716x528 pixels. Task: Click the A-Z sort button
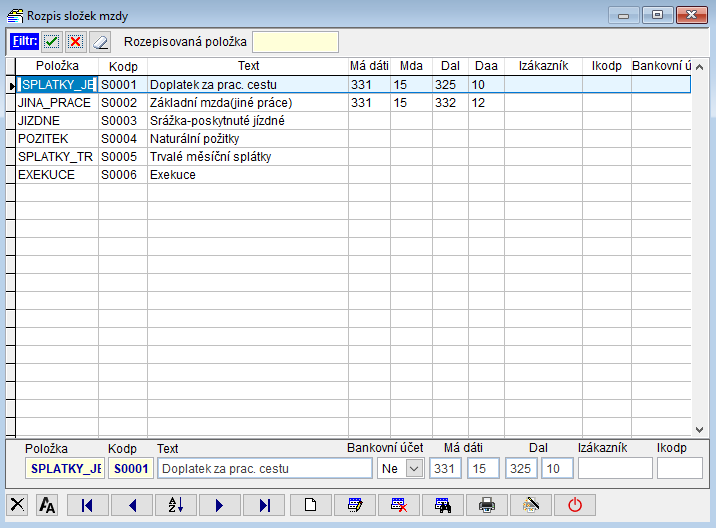[x=176, y=505]
